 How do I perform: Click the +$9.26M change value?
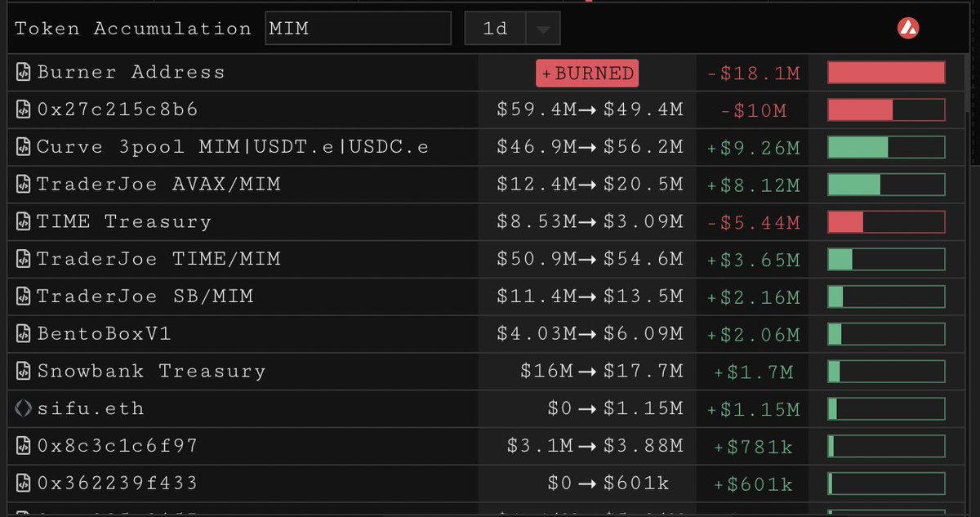753,148
